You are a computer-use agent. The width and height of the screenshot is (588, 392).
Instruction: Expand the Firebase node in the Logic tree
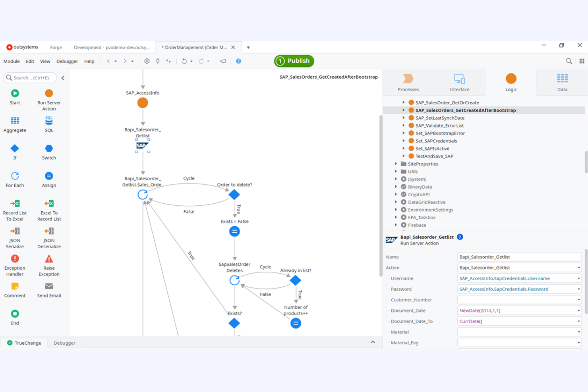point(396,225)
